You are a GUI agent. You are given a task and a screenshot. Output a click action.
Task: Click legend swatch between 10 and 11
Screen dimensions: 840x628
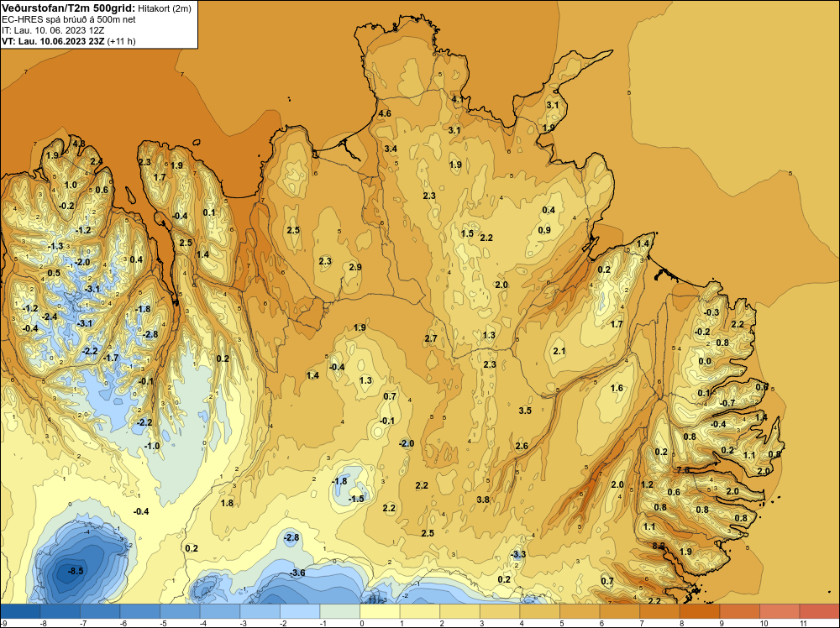point(780,611)
